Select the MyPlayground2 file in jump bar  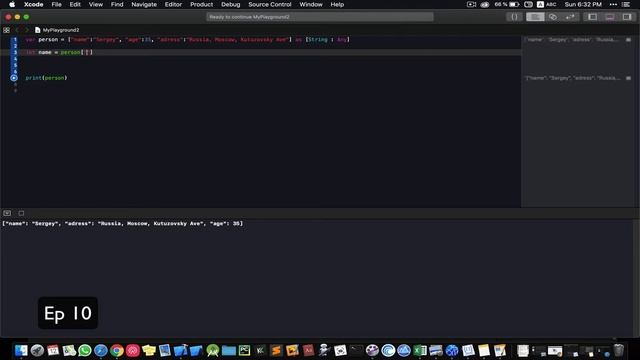pyautogui.click(x=57, y=30)
